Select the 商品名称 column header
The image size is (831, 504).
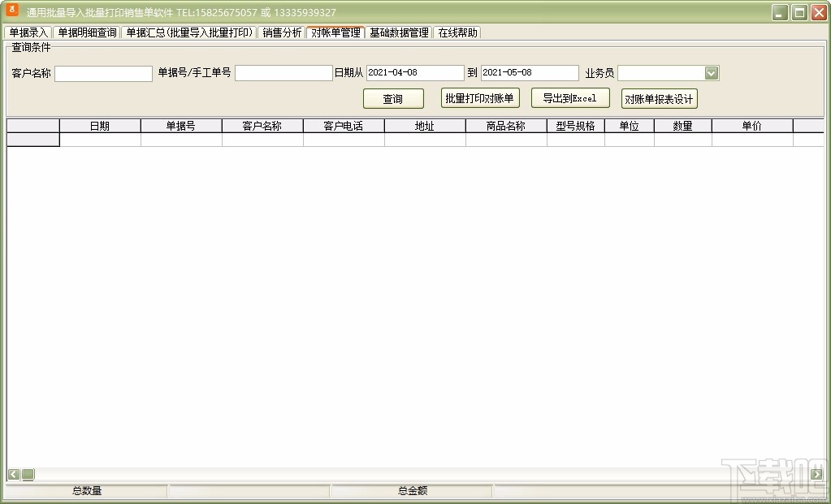pos(504,126)
